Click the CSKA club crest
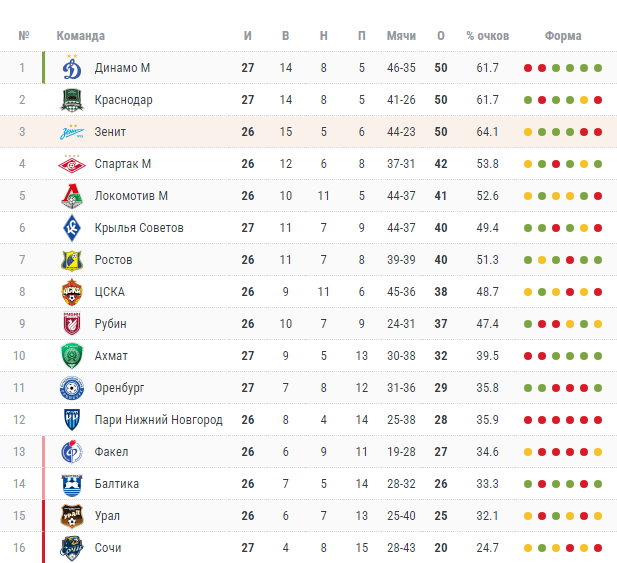 click(71, 292)
